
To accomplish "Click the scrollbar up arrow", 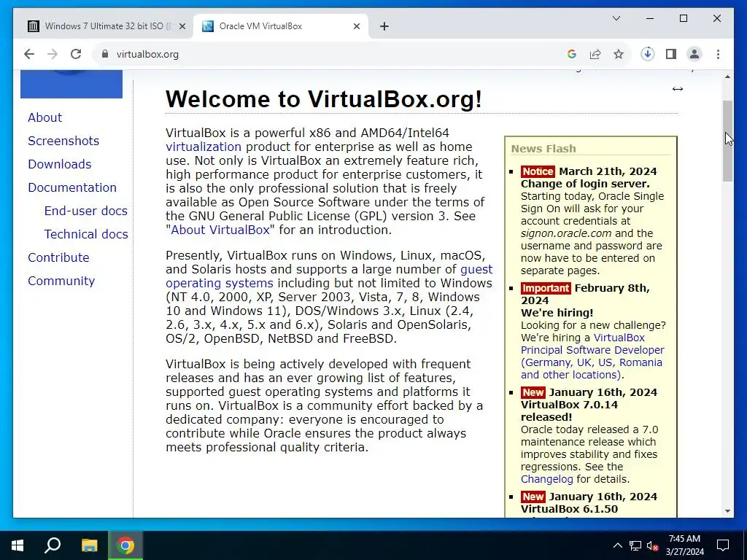I will click(x=727, y=77).
